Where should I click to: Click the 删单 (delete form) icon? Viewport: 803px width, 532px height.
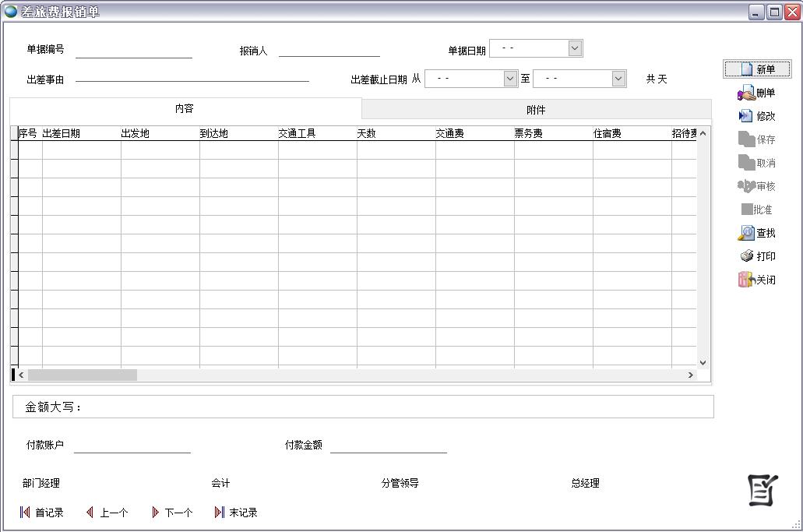point(747,93)
